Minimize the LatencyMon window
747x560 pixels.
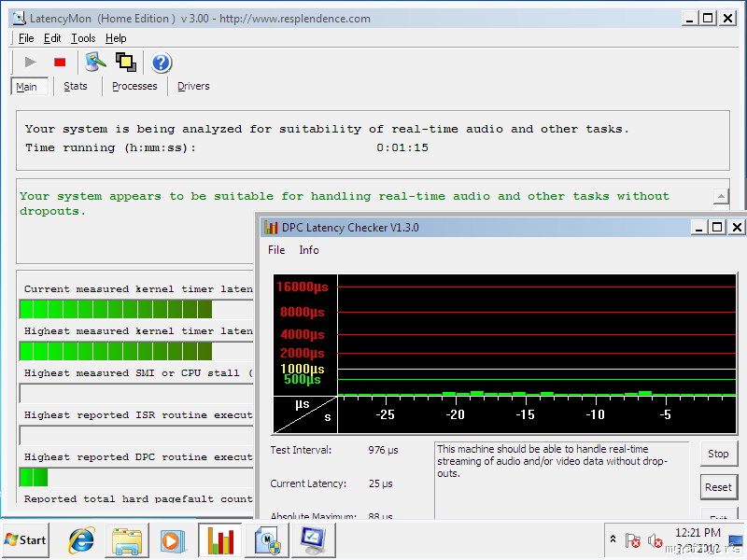pyautogui.click(x=689, y=19)
